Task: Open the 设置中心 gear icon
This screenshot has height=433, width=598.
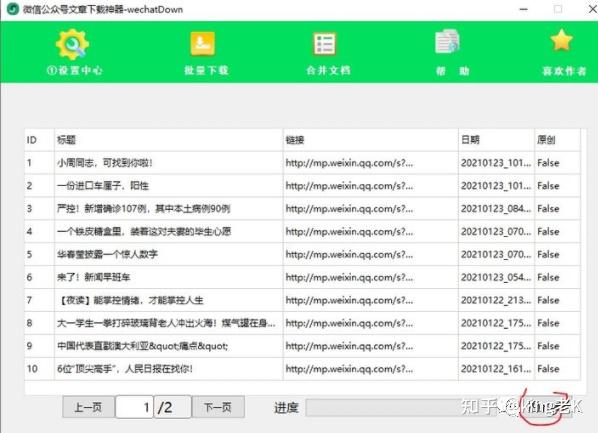Action: [72, 44]
